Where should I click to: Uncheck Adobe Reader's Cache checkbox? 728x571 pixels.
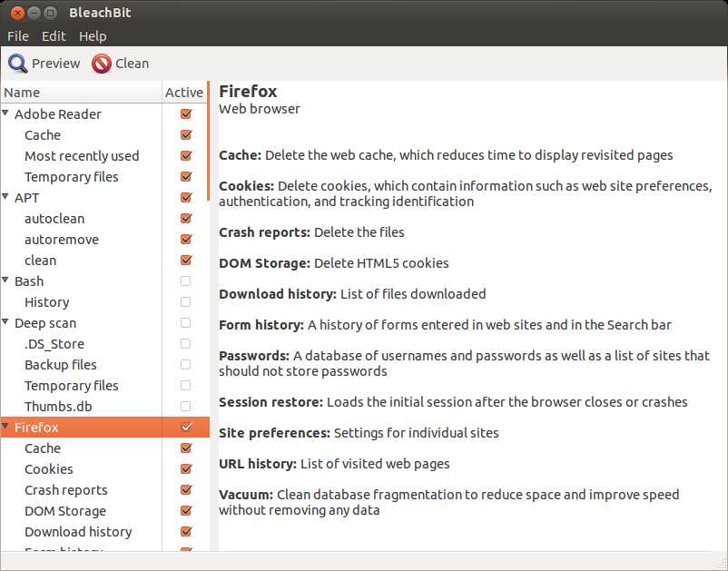click(x=186, y=134)
